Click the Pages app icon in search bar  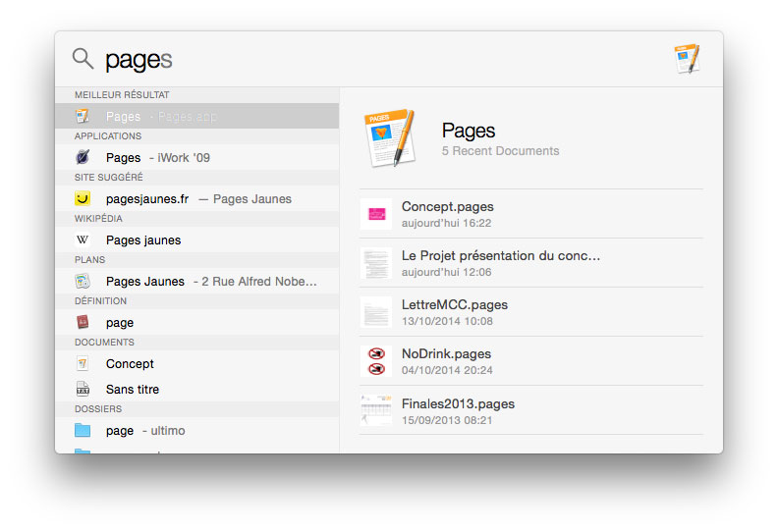point(688,59)
